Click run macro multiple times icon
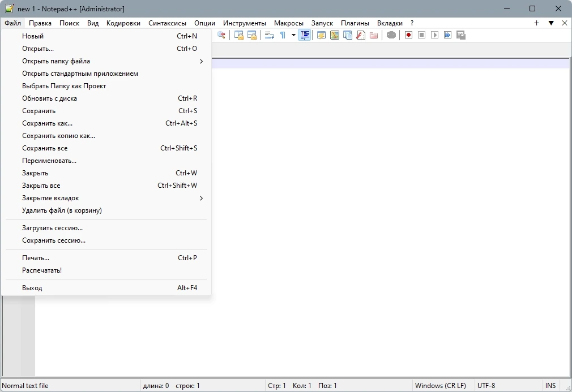Image resolution: width=572 pixels, height=392 pixels. [x=447, y=35]
